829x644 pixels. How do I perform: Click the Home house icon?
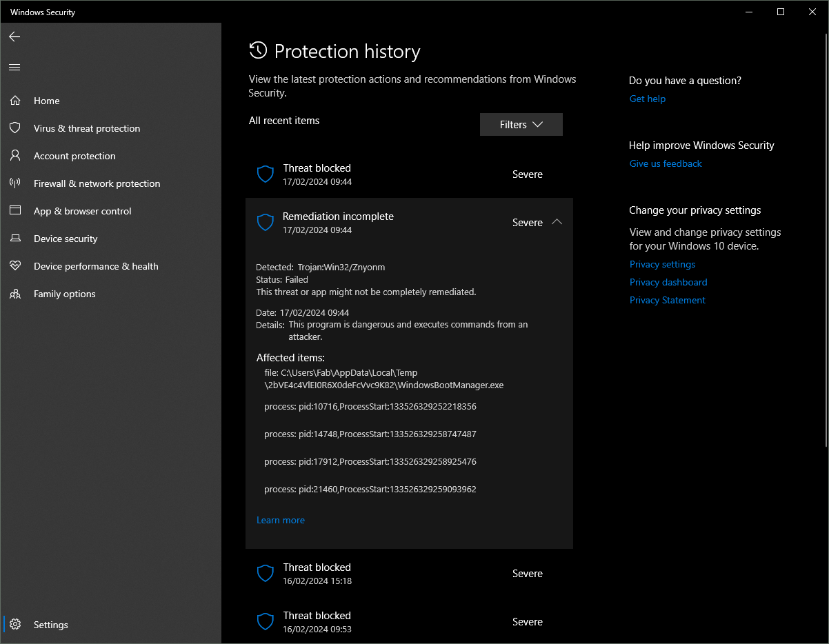(14, 101)
